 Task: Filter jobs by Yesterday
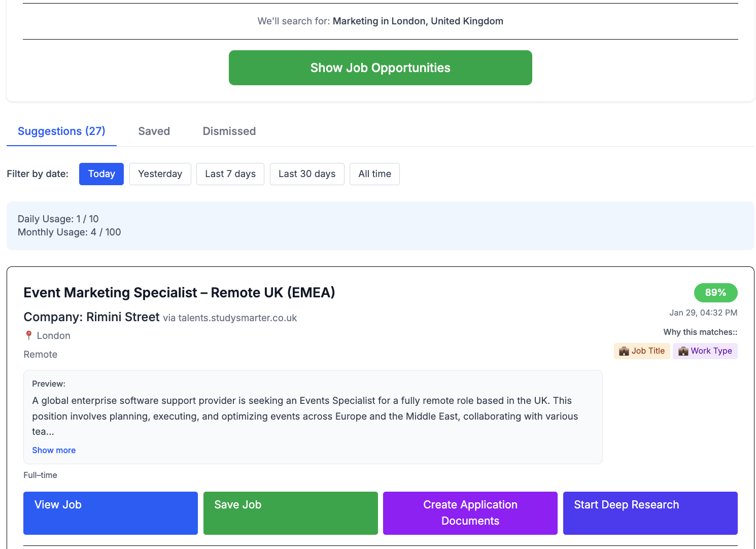(160, 174)
